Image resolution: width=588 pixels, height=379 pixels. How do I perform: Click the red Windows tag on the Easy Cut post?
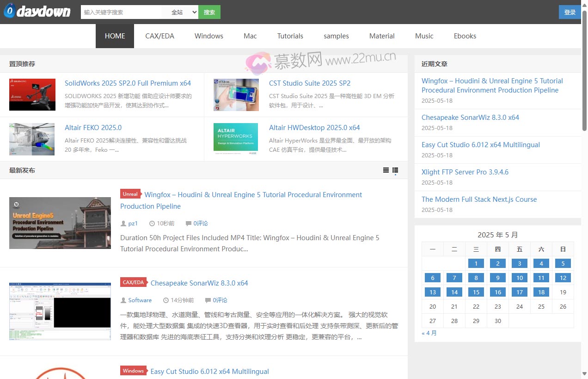[133, 371]
